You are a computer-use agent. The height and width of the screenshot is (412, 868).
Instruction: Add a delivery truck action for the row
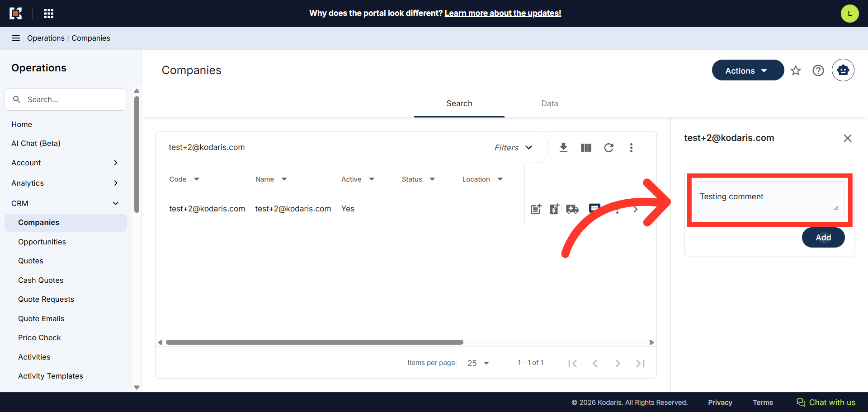(x=572, y=209)
